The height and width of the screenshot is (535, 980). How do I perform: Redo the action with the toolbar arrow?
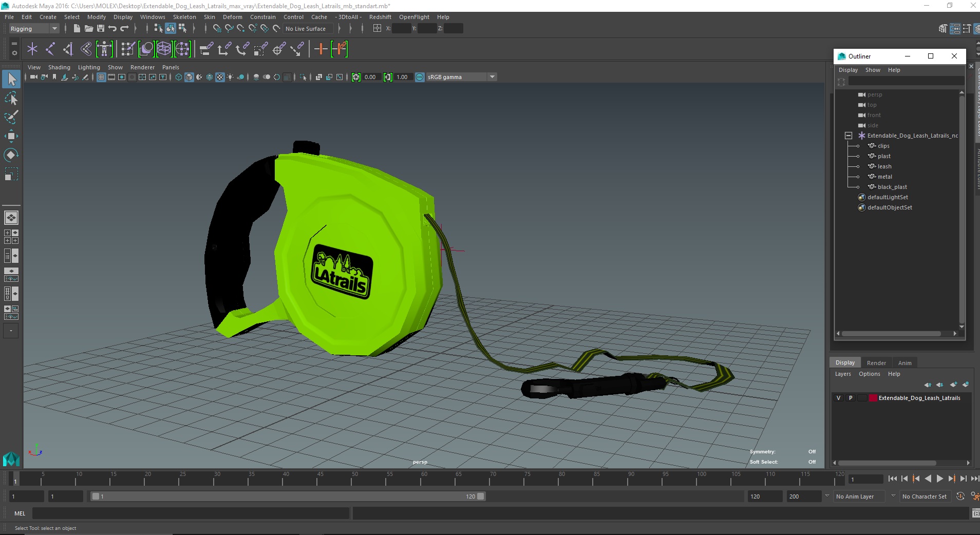click(124, 29)
